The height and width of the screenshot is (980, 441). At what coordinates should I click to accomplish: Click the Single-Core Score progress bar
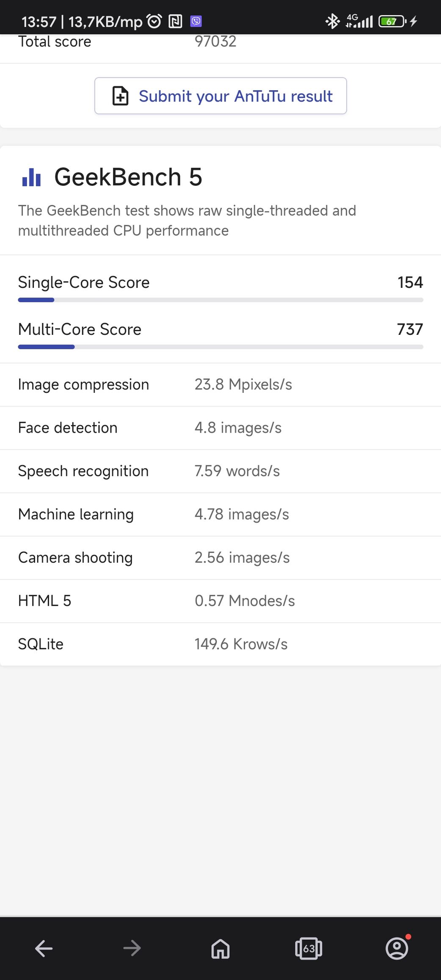220,300
